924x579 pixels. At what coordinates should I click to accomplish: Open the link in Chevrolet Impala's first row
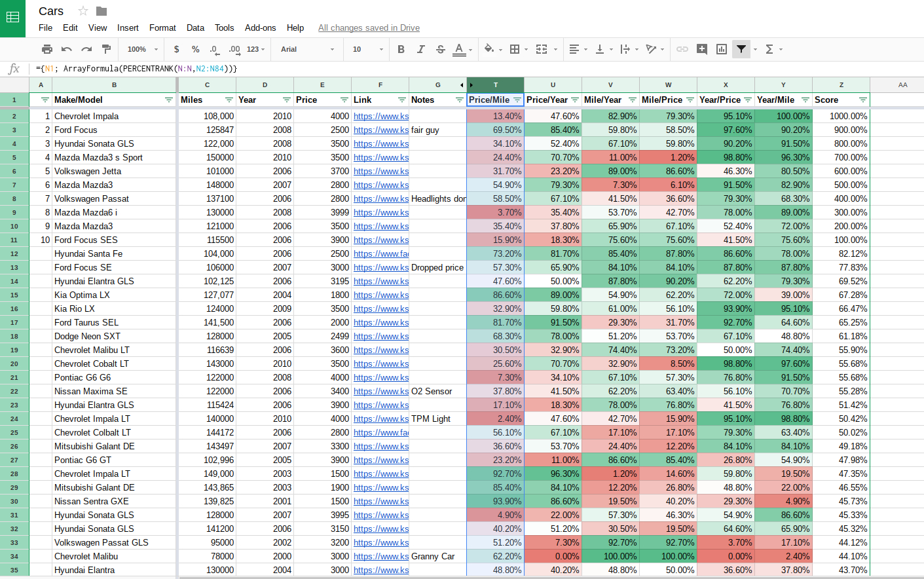(380, 117)
